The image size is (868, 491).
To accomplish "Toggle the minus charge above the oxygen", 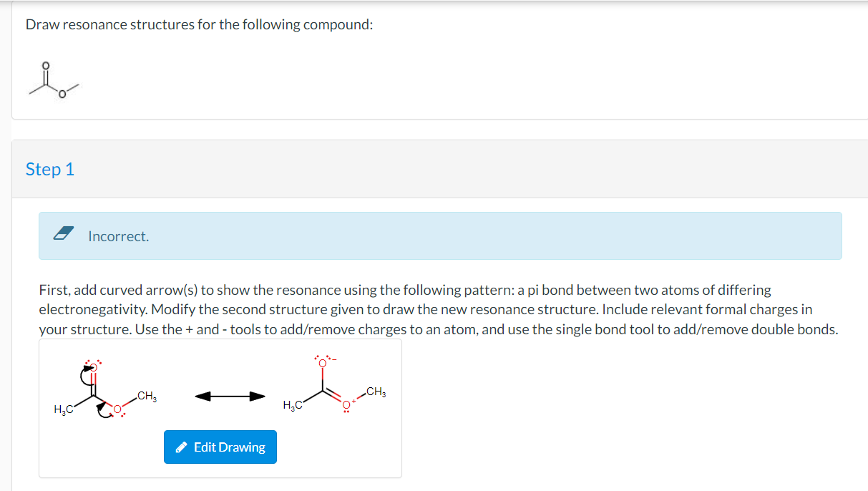I will coord(334,360).
